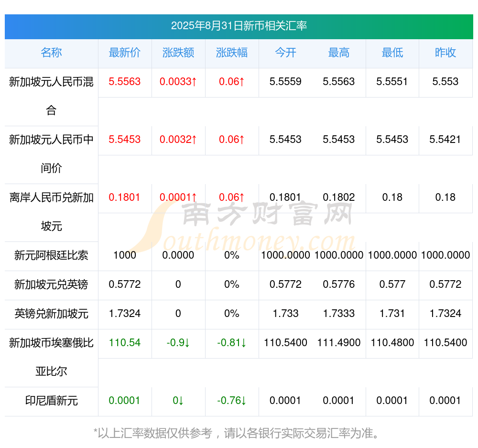Click the row name 离岸人民币兑新加坡元
This screenshot has width=478, height=448.
tap(51, 212)
